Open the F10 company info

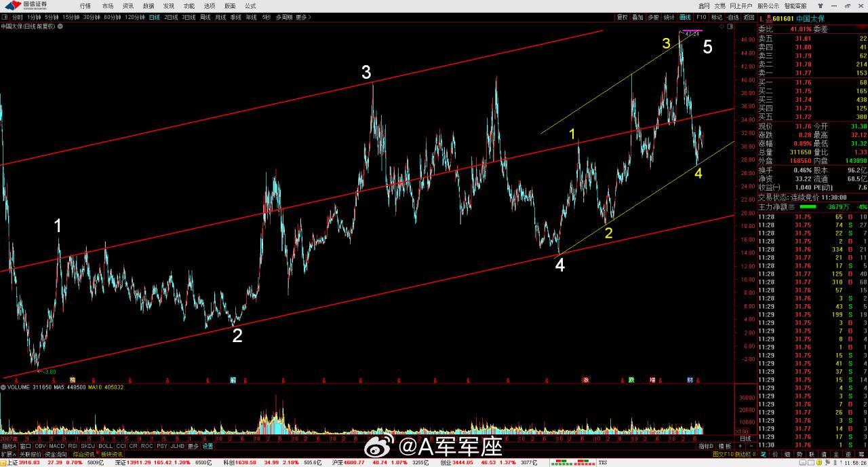[x=701, y=17]
